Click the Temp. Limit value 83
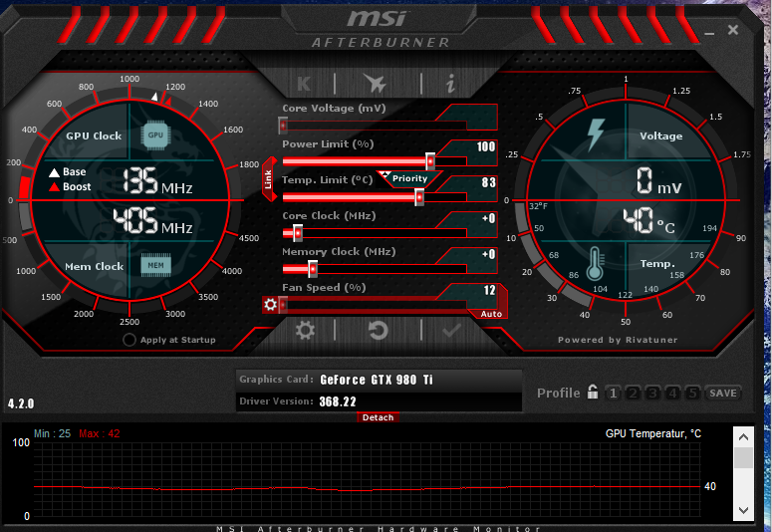This screenshot has width=772, height=532. point(488,182)
